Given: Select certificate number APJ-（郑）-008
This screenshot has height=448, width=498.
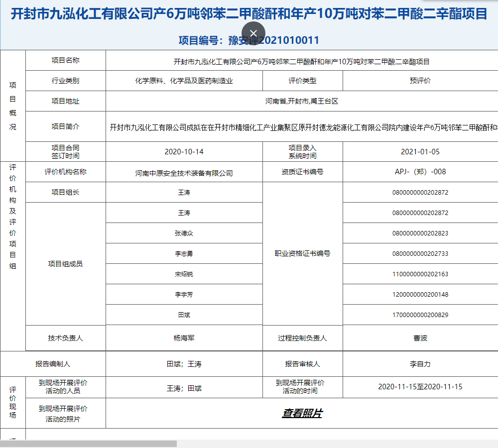Looking at the screenshot, I should 420,172.
